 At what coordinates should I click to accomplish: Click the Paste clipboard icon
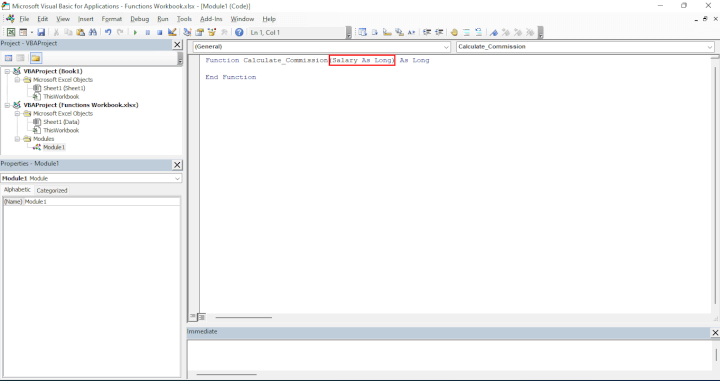click(81, 32)
